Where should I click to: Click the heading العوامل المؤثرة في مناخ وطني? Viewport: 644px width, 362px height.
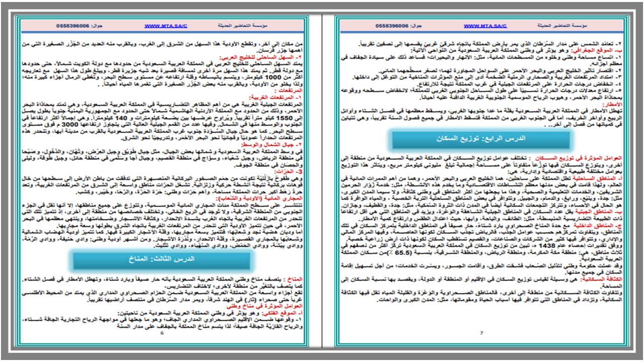[x=265, y=305]
